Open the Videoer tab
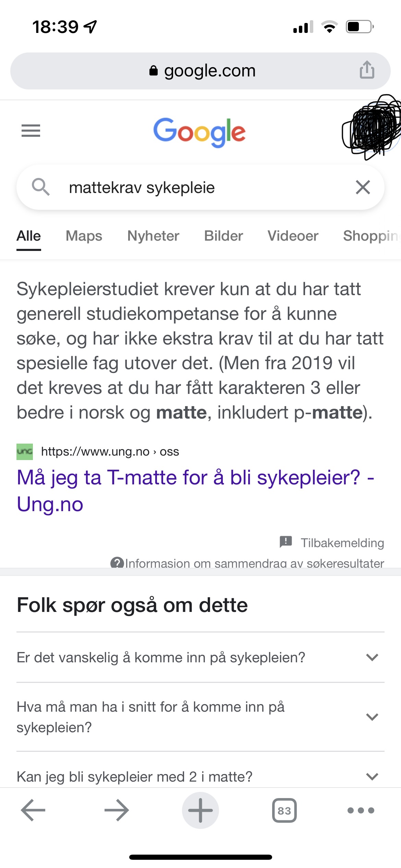Screen dimensions: 401x868 click(x=293, y=236)
